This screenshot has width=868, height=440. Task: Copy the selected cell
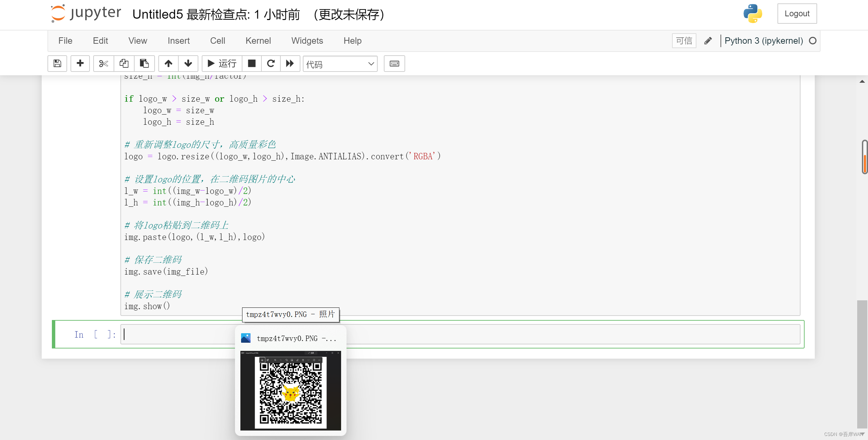coord(124,63)
